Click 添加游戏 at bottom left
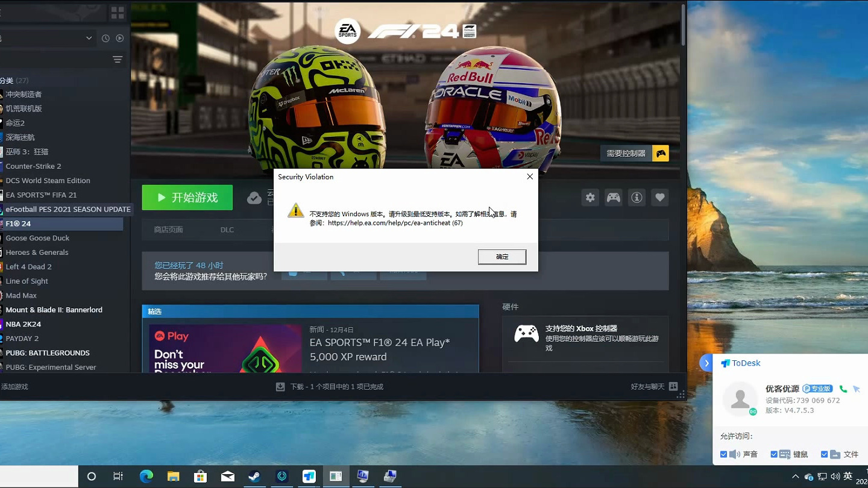The image size is (868, 488). 14,387
